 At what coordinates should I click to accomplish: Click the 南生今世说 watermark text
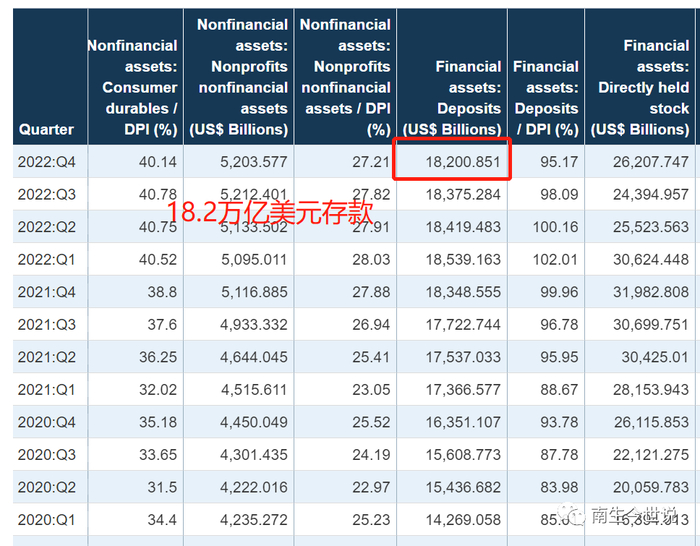coord(634,515)
